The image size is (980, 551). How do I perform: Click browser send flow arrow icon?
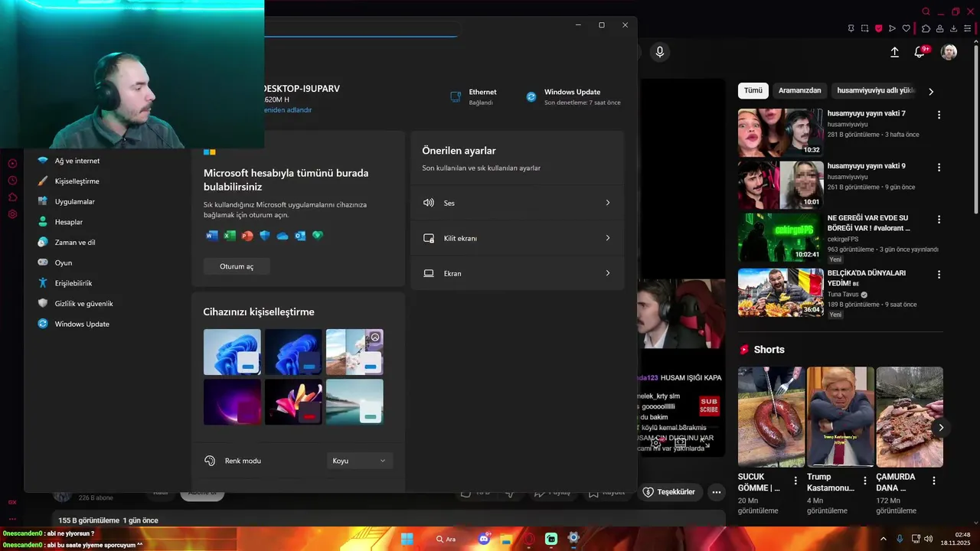click(892, 28)
